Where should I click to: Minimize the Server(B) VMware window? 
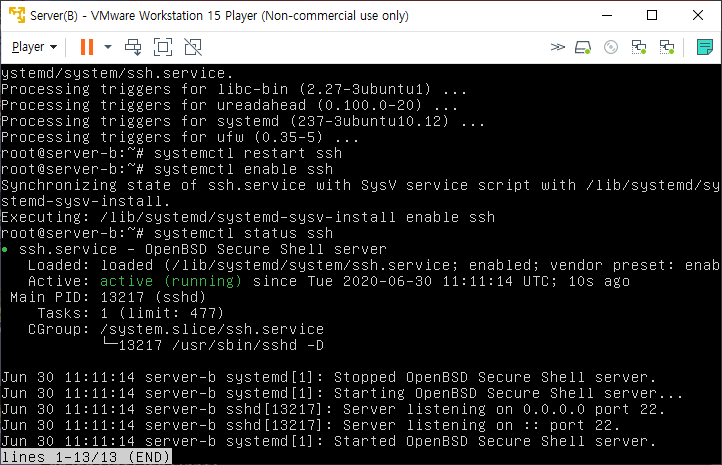click(607, 15)
